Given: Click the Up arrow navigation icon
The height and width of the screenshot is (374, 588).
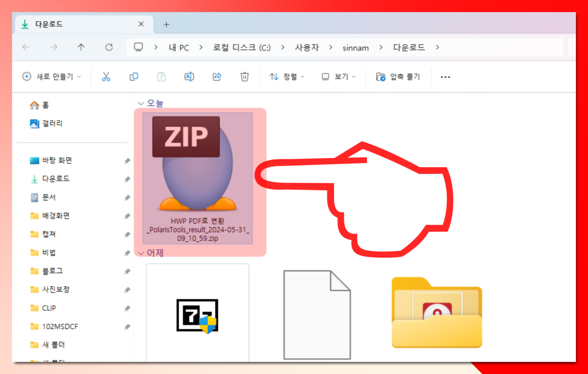Looking at the screenshot, I should tap(80, 47).
